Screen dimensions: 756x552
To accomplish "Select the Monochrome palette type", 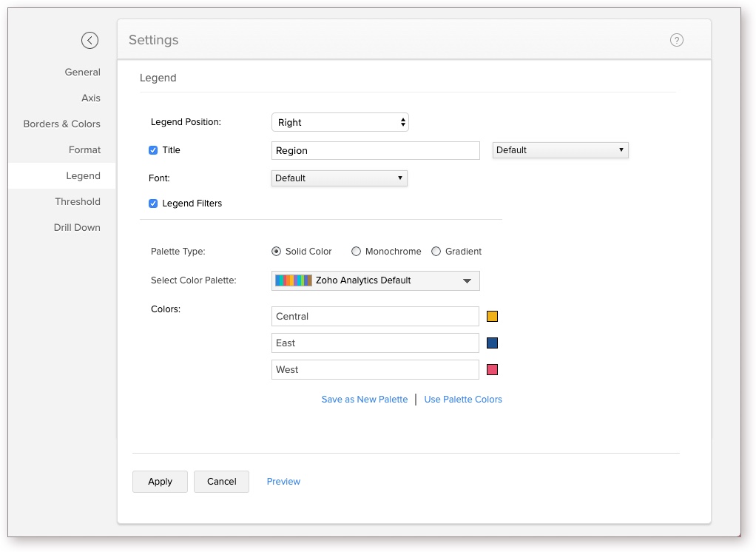I will [356, 252].
